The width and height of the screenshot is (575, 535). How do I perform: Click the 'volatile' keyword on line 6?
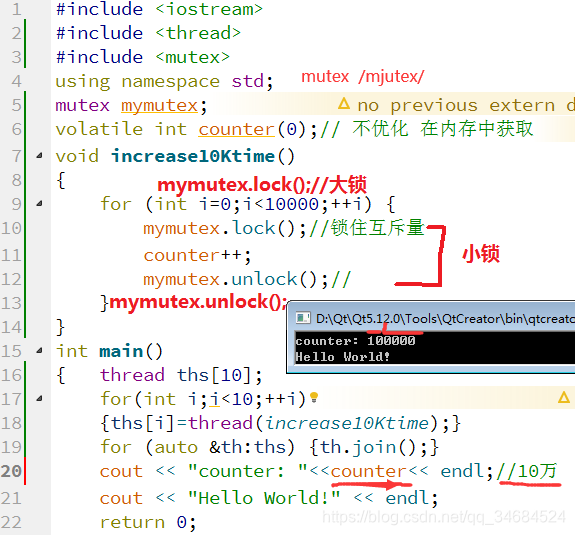coord(99,129)
